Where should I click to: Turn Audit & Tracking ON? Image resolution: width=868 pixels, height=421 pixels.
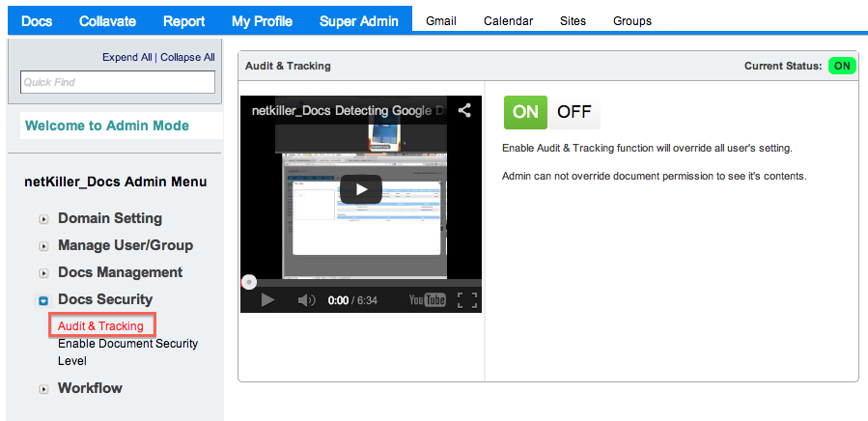[525, 112]
